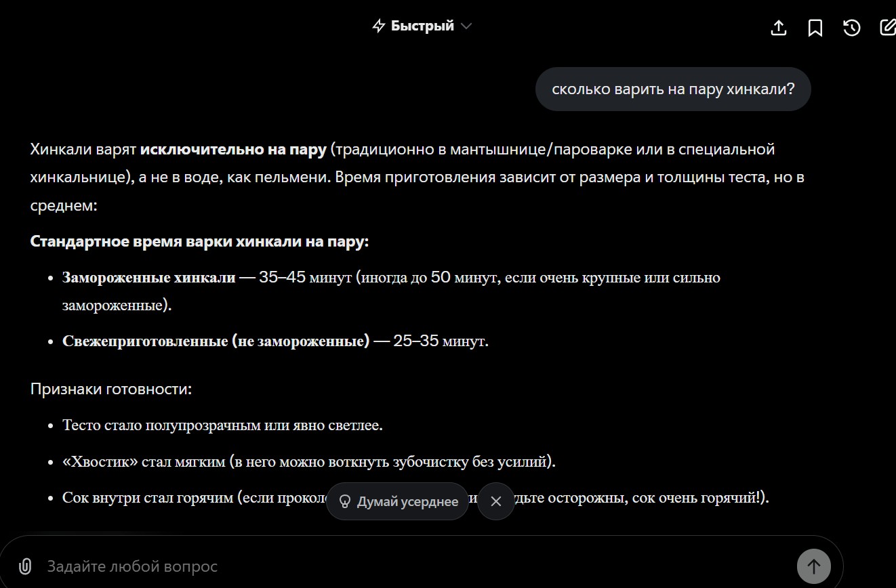Enable 'Думай усерднее' thinking mode
This screenshot has height=588, width=896.
pyautogui.click(x=407, y=502)
